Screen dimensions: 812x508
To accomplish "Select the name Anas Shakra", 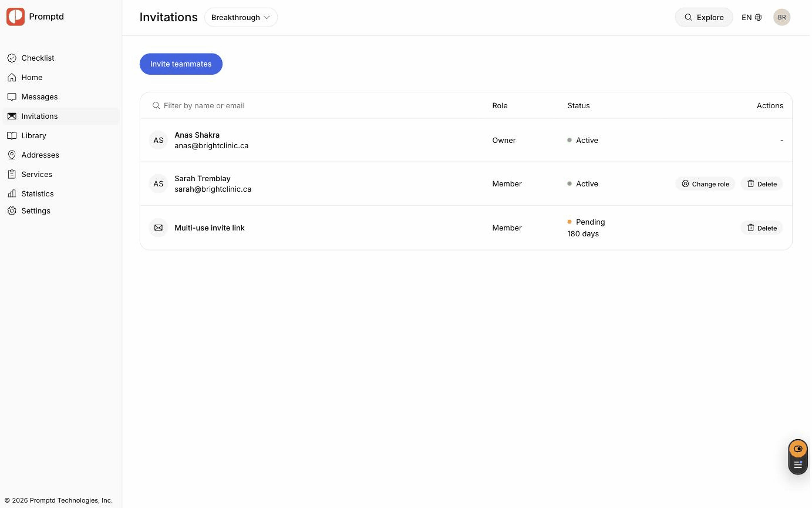I will 197,135.
